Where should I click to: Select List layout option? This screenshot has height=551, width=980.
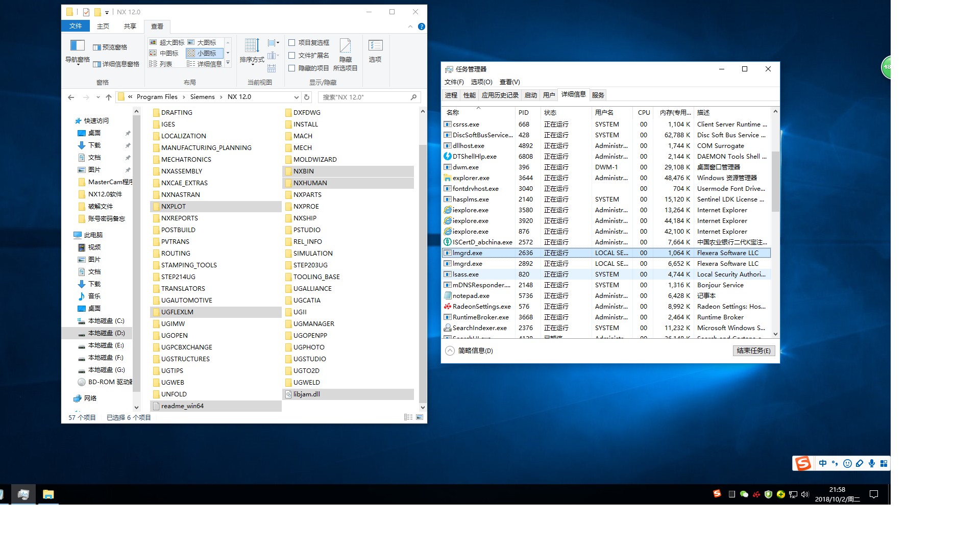[x=161, y=64]
